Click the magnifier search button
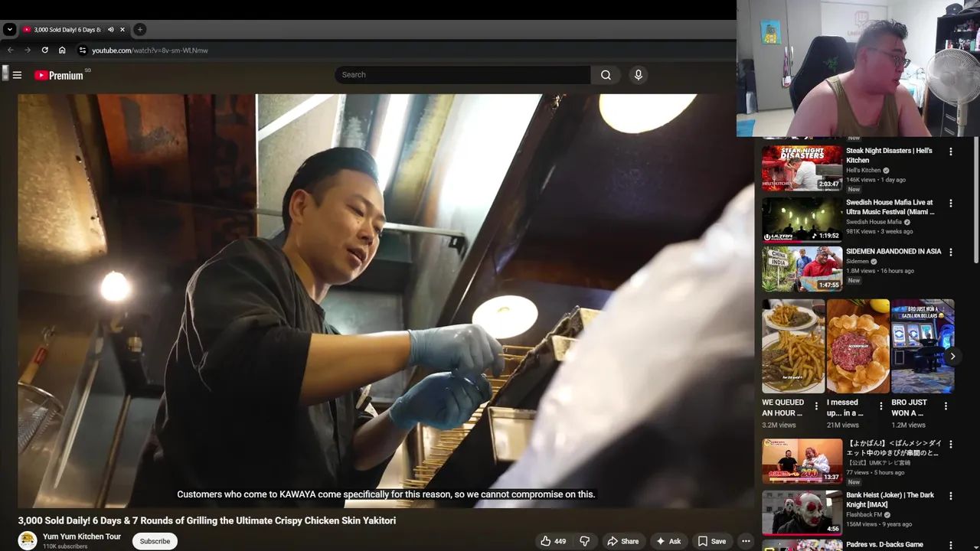Screen dimensions: 980x551 [x=606, y=75]
